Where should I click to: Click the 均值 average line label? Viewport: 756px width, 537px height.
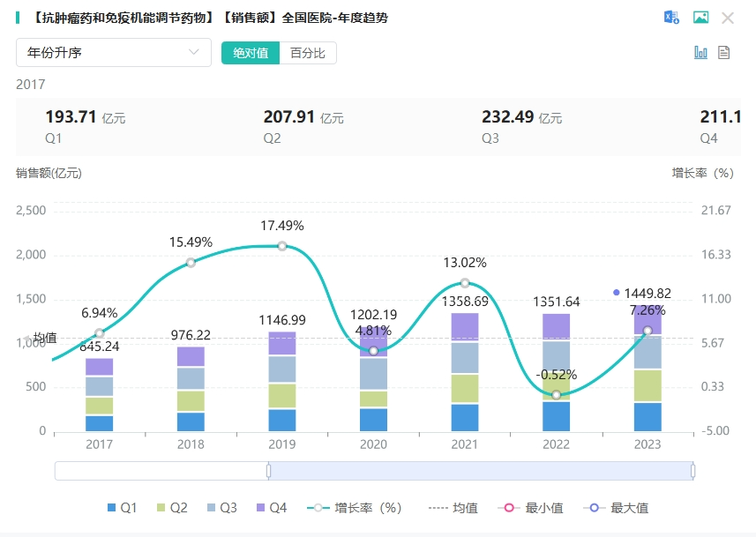pos(45,338)
